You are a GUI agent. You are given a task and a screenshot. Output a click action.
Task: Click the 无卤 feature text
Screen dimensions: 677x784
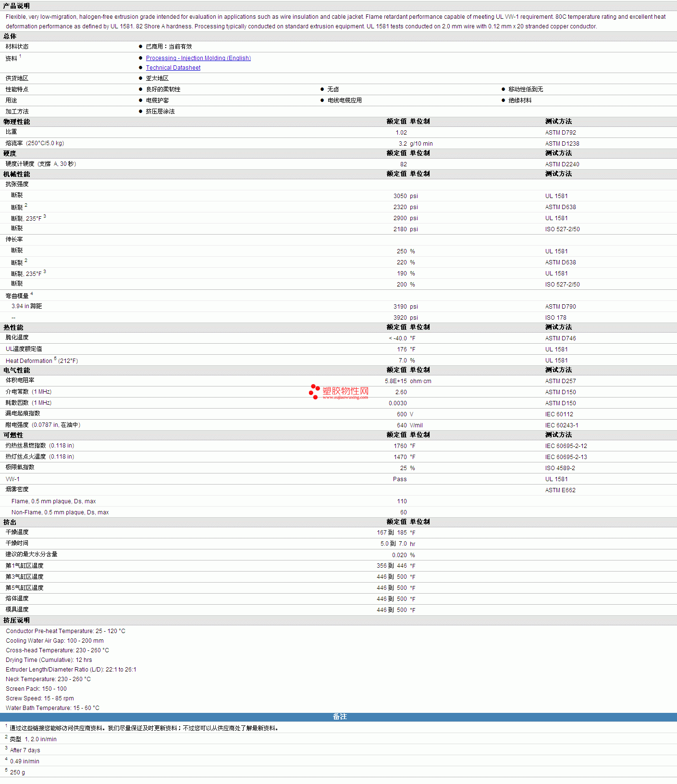pyautogui.click(x=333, y=89)
